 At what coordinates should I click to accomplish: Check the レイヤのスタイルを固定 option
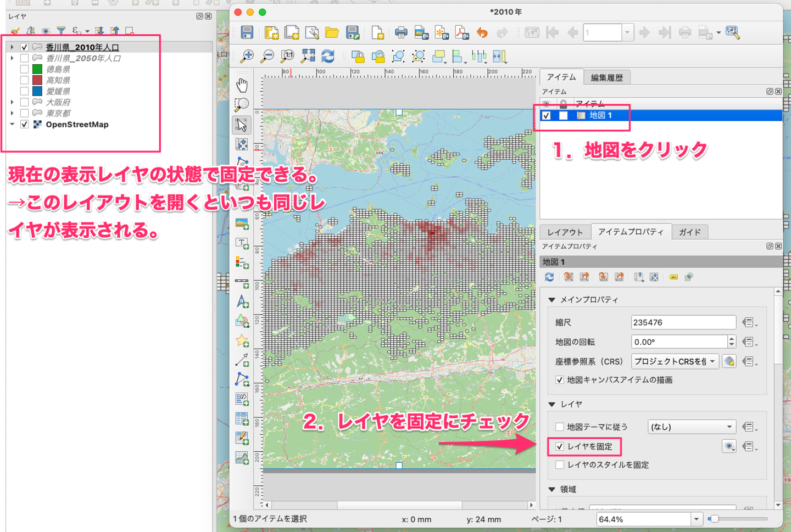point(559,465)
